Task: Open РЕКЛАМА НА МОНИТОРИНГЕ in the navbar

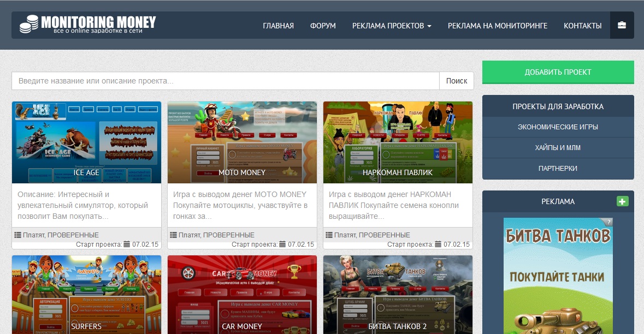Action: coord(497,26)
